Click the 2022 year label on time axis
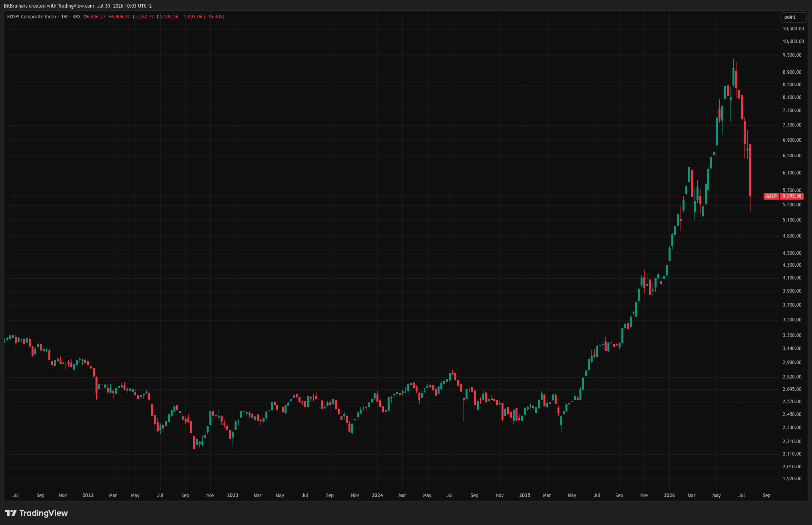The height and width of the screenshot is (525, 812). 88,495
